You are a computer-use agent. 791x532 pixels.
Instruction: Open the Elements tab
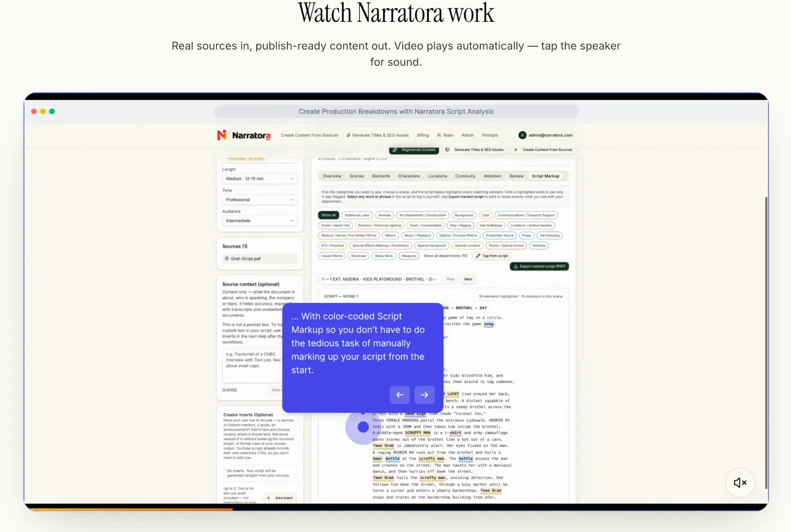[x=381, y=176]
